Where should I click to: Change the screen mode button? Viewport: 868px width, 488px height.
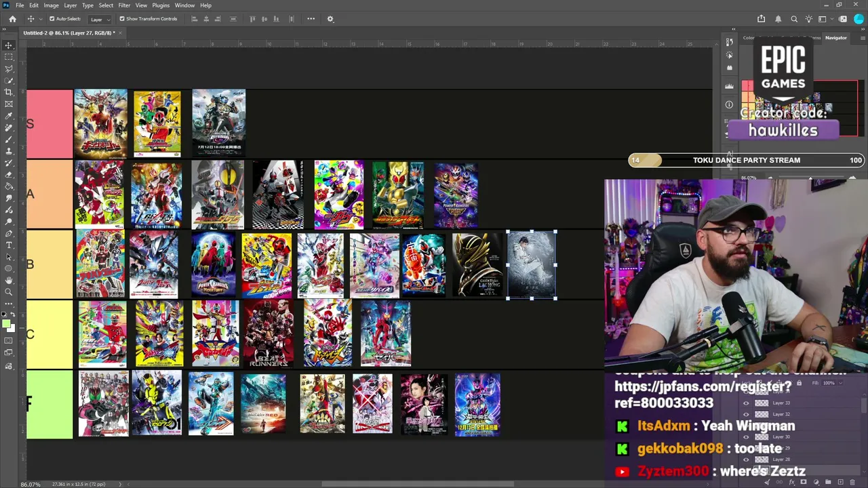9,353
